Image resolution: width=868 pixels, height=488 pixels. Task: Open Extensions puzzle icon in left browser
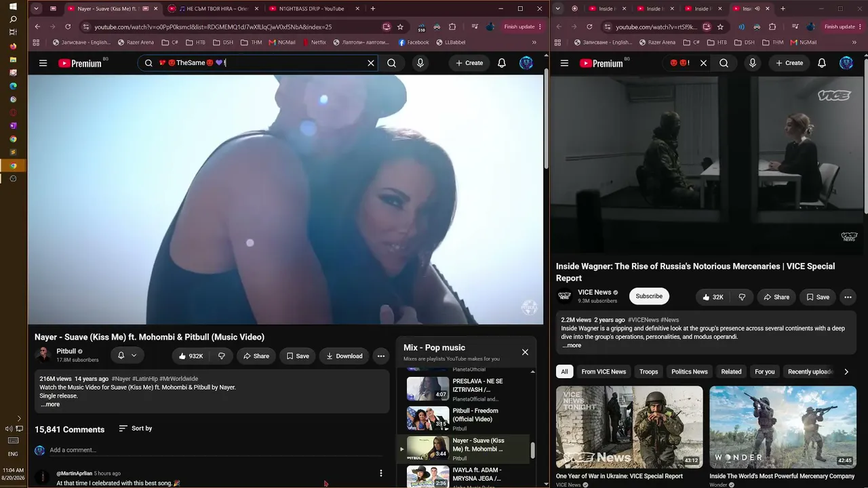tap(452, 26)
